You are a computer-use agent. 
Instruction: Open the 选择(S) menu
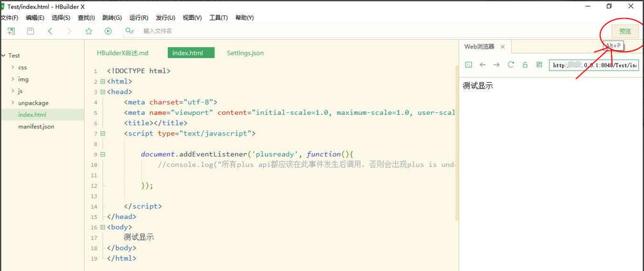61,18
